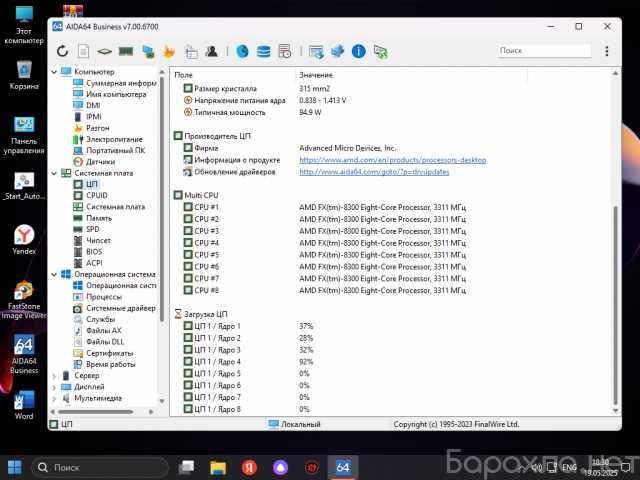Click the blue info circle icon
Screen dimensions: 640x480
(x=358, y=51)
